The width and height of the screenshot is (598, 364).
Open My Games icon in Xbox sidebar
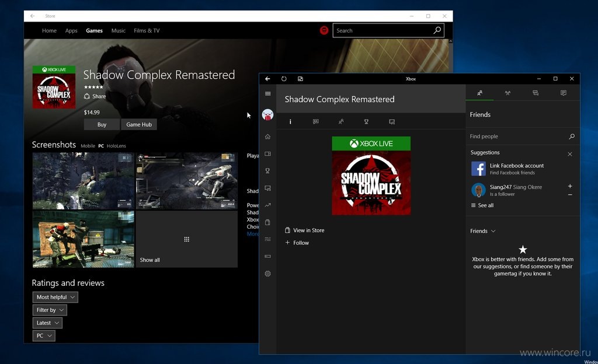[267, 154]
